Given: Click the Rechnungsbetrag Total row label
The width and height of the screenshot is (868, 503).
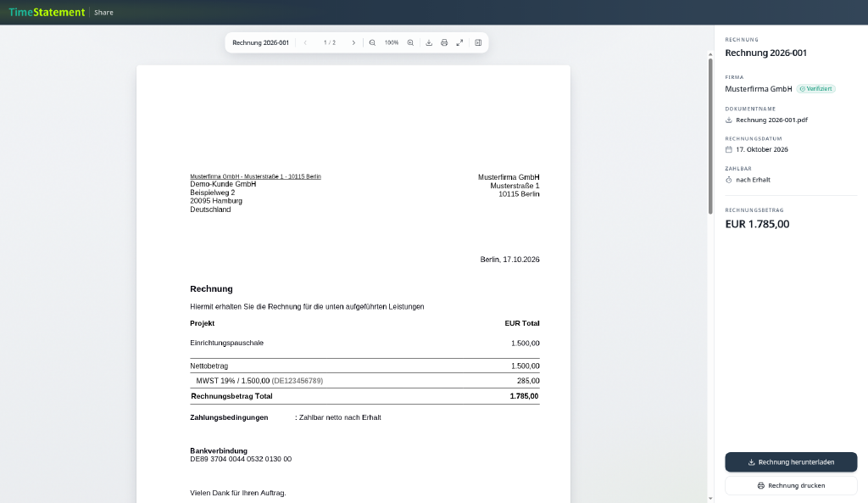Looking at the screenshot, I should tap(231, 396).
